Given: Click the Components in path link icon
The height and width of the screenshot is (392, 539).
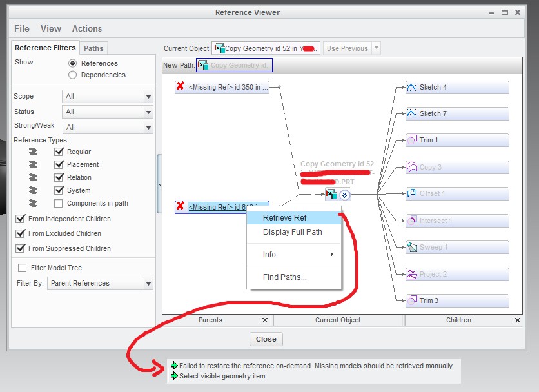Looking at the screenshot, I should click(33, 203).
